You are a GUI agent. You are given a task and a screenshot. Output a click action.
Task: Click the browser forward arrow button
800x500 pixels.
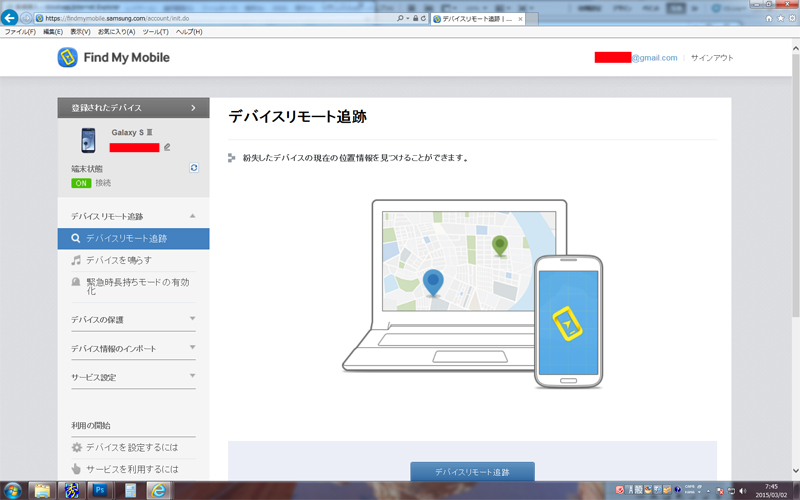click(26, 18)
